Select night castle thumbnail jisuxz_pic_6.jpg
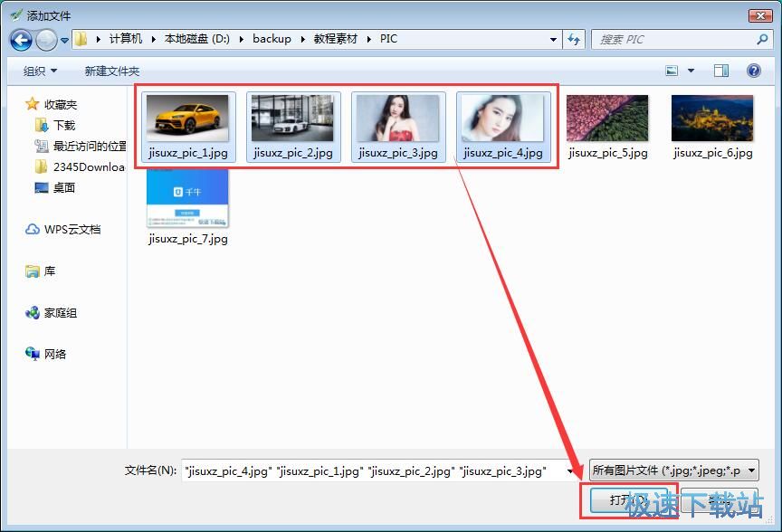Viewport: 782px width, 532px height. click(x=712, y=119)
